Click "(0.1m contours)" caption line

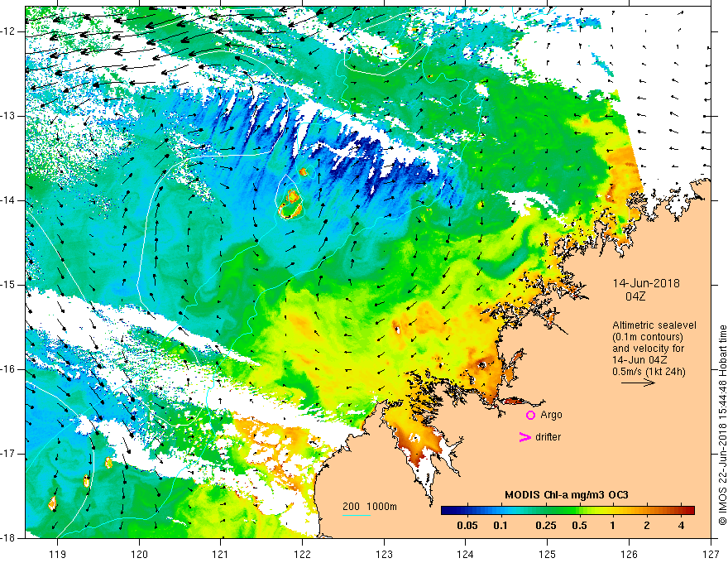pos(648,337)
